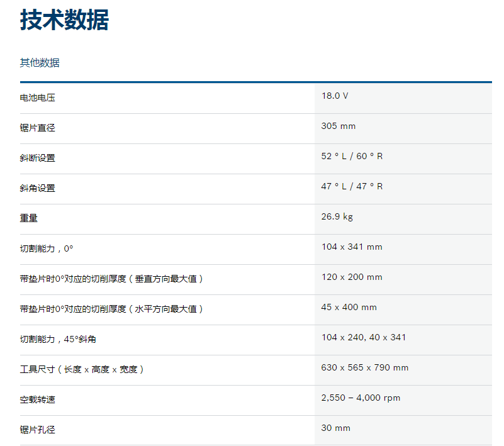Select the 120 x 200 mm value
Viewport: 504px width, 446px height.
pyautogui.click(x=352, y=277)
